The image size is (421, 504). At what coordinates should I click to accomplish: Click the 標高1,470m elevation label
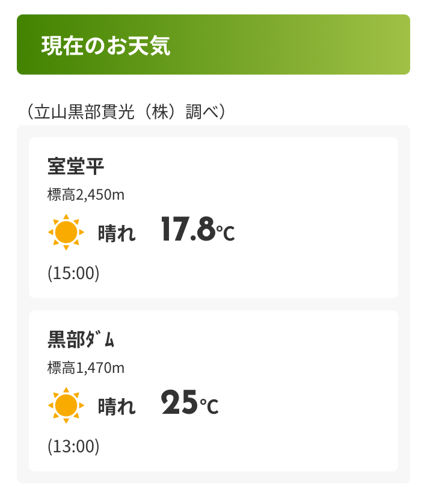tap(85, 367)
